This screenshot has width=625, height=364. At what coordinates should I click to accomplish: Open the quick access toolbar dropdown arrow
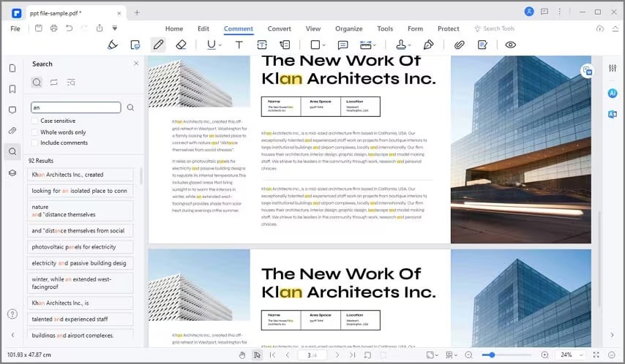[x=115, y=29]
